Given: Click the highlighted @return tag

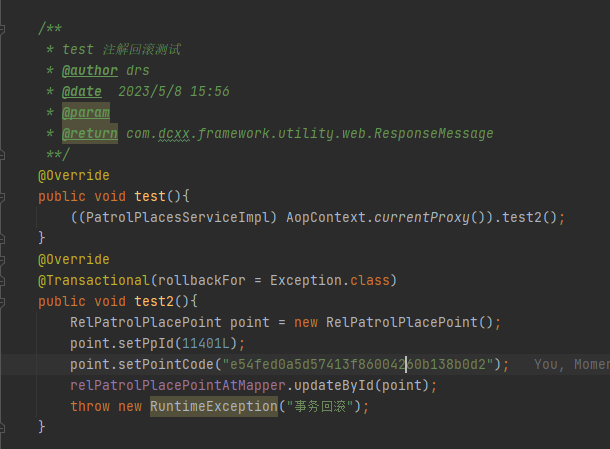Looking at the screenshot, I should 89,133.
